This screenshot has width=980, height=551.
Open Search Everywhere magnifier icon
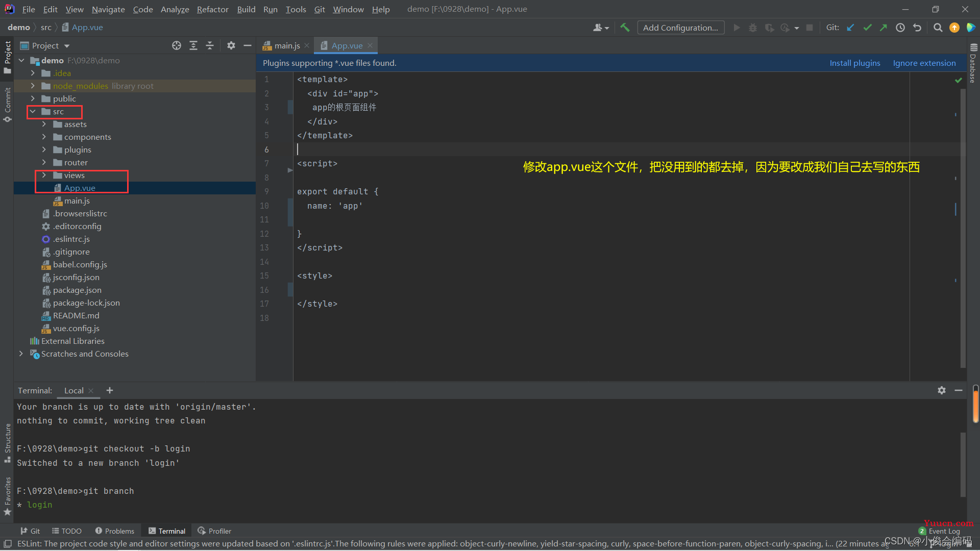[x=938, y=28]
